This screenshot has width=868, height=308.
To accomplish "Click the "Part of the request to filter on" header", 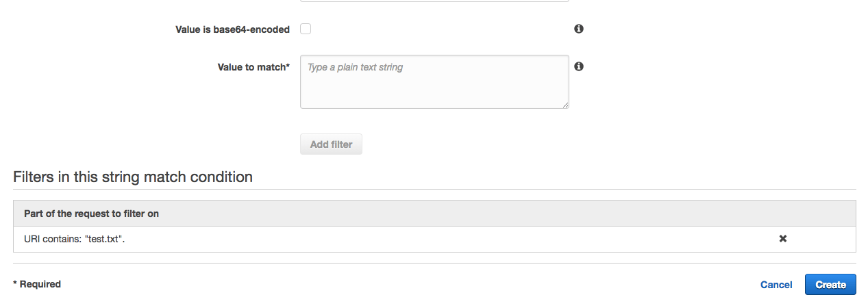I will click(x=91, y=214).
